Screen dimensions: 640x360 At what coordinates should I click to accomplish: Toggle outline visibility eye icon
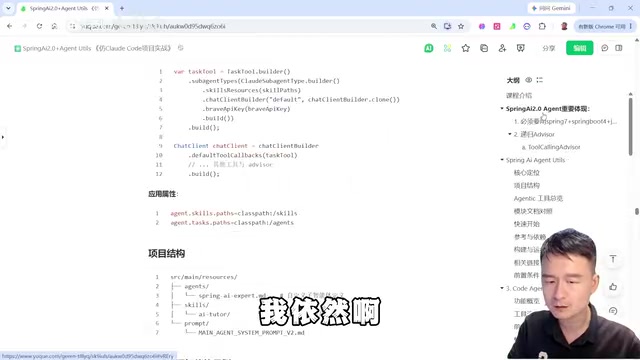pyautogui.click(x=529, y=80)
